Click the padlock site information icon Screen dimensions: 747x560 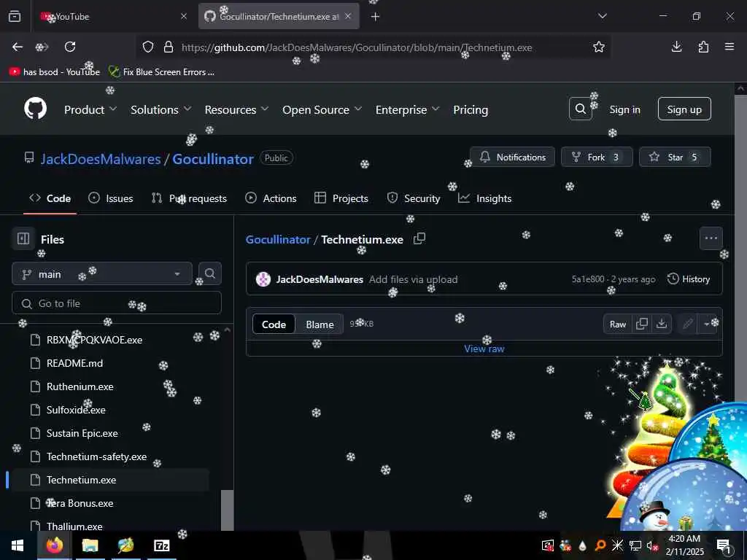[x=169, y=47]
